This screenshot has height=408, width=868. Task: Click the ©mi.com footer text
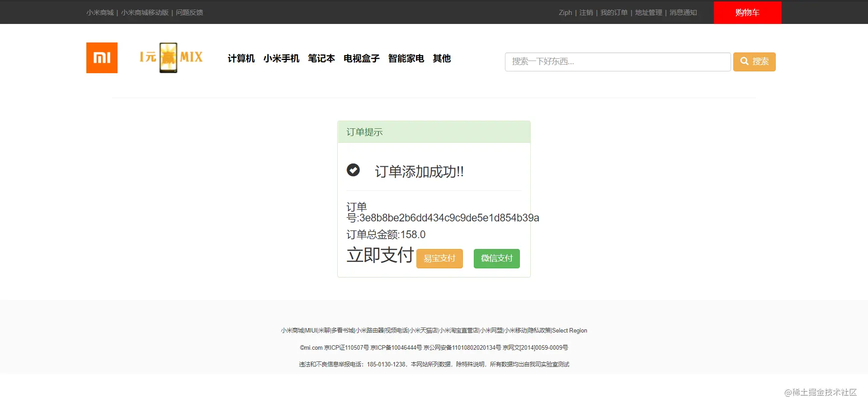[x=311, y=348]
